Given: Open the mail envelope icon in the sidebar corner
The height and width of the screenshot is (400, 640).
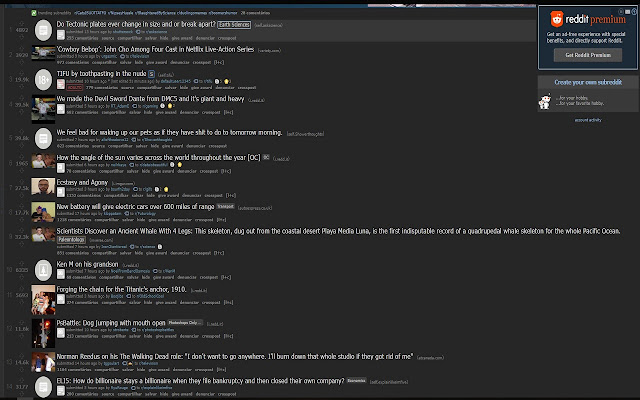Looking at the screenshot, I should (627, 12).
